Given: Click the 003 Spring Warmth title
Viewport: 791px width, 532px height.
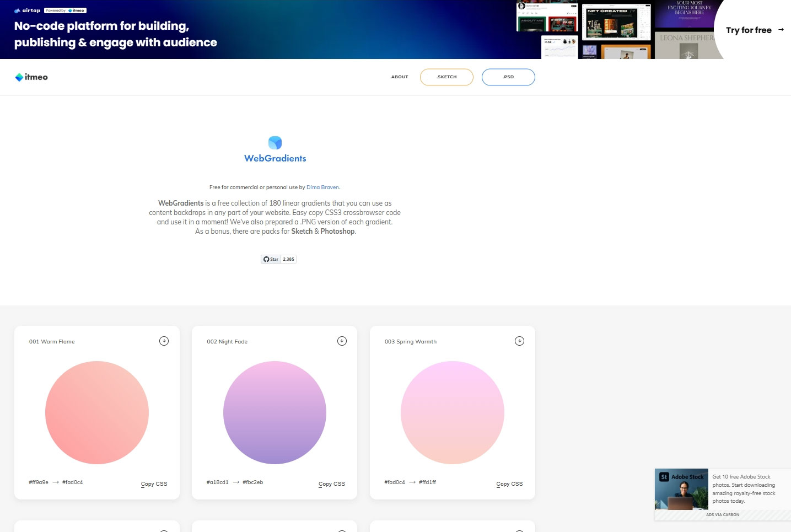Looking at the screenshot, I should coord(411,342).
